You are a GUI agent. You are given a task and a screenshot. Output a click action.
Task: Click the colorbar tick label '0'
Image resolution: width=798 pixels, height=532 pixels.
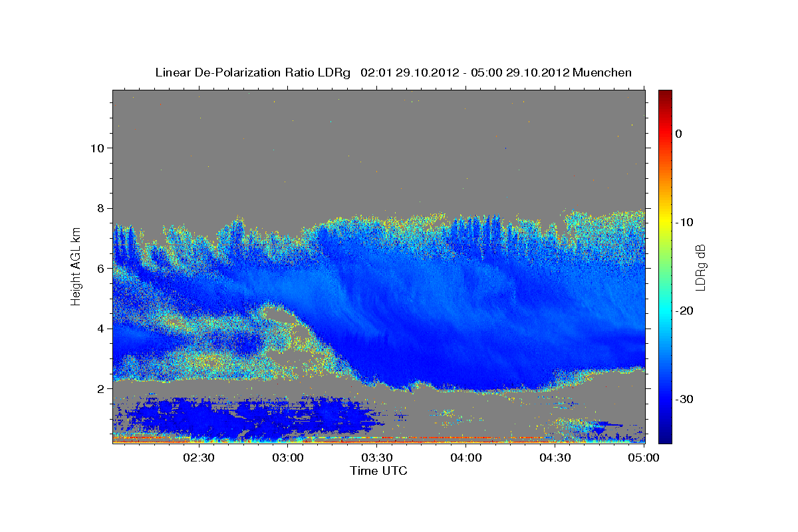point(678,134)
